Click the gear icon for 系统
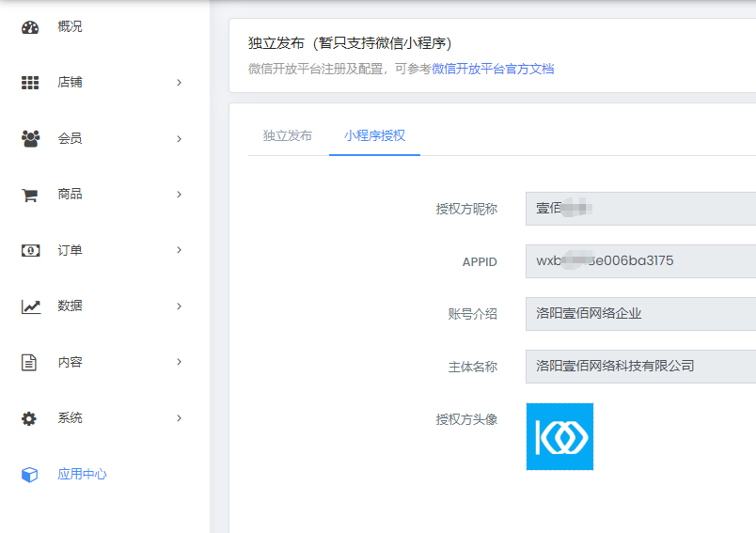 tap(30, 418)
